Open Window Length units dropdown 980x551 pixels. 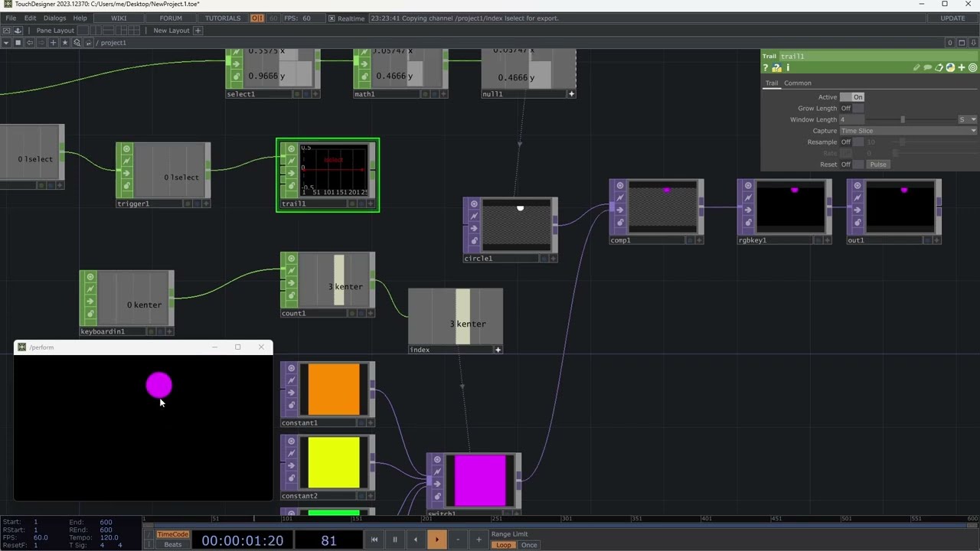968,119
